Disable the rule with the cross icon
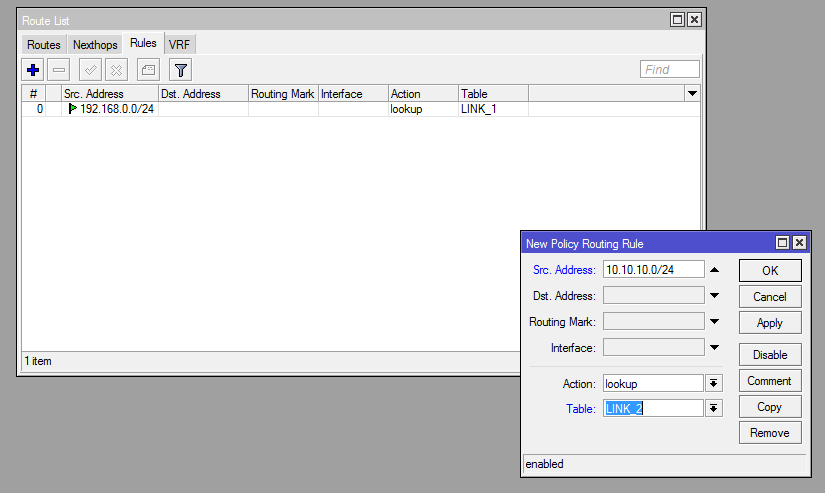 coord(116,70)
